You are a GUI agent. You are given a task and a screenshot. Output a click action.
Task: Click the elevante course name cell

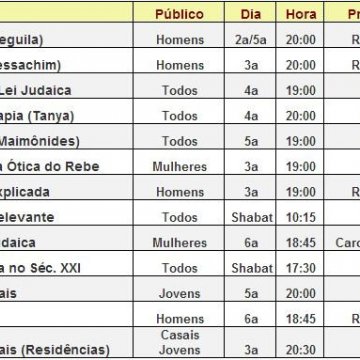[x=27, y=217]
